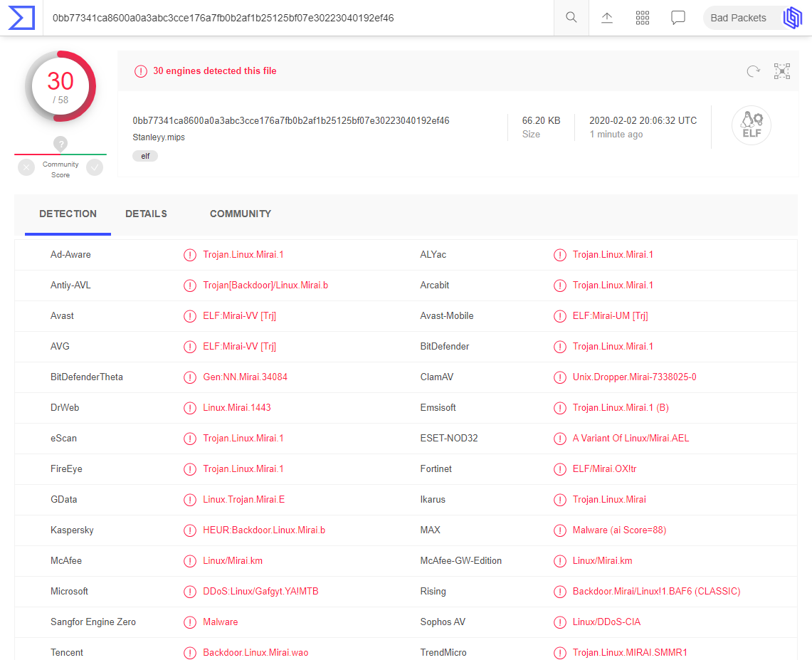Select Tencent result Backdoor.Linux.Mirai.wao
The height and width of the screenshot is (660, 812).
click(255, 652)
